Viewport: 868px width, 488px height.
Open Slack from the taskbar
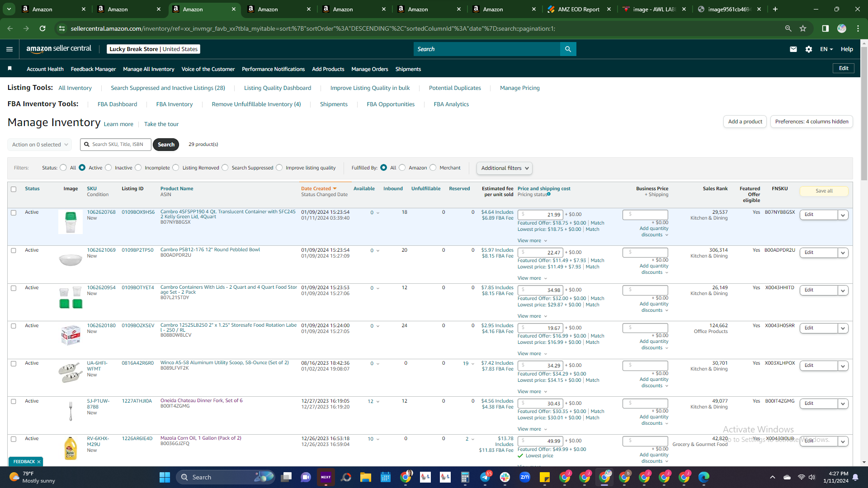[x=505, y=477]
